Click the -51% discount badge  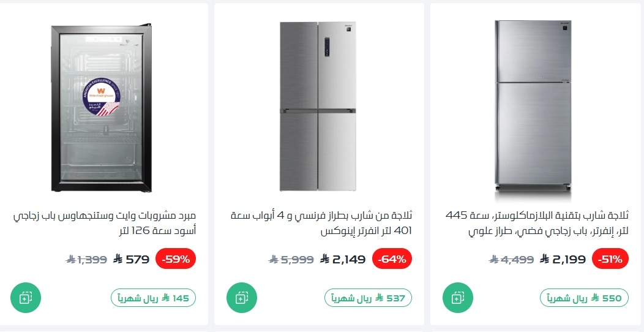click(x=608, y=258)
